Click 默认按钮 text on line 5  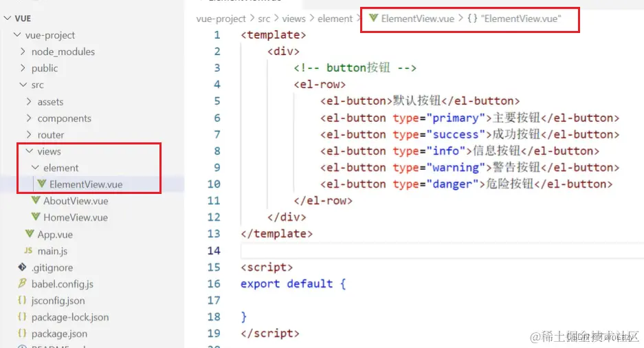click(417, 100)
